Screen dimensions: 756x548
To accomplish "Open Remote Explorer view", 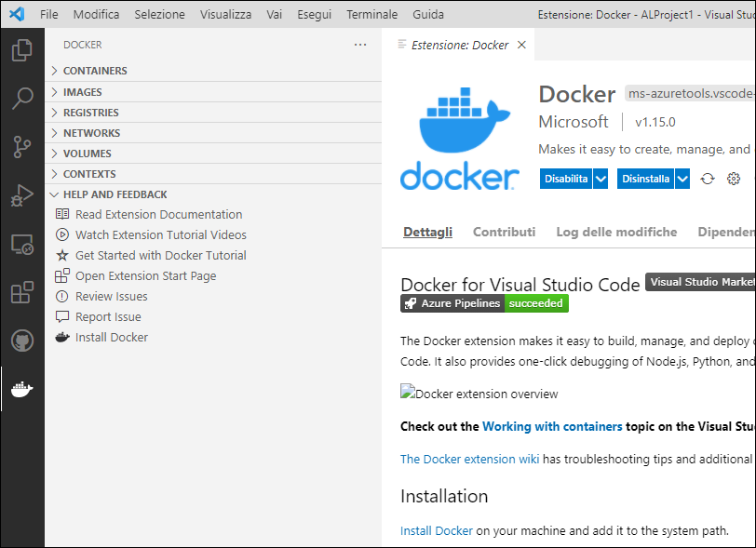I will pos(22,245).
